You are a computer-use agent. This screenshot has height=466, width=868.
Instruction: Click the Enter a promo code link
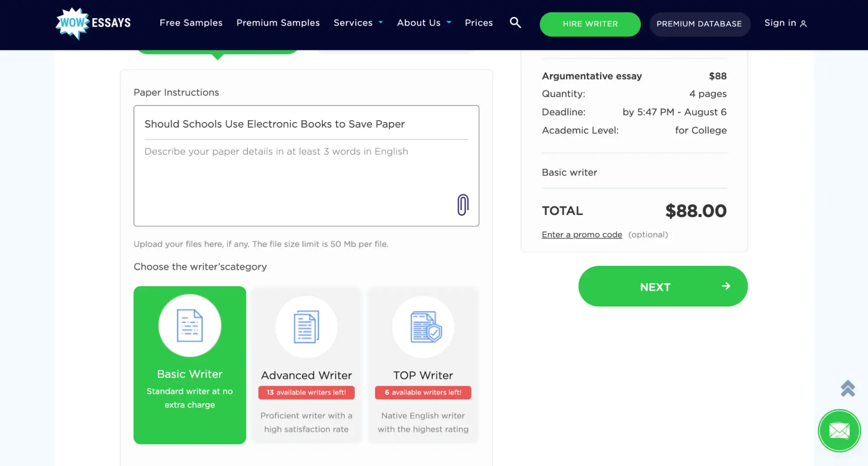coord(581,235)
